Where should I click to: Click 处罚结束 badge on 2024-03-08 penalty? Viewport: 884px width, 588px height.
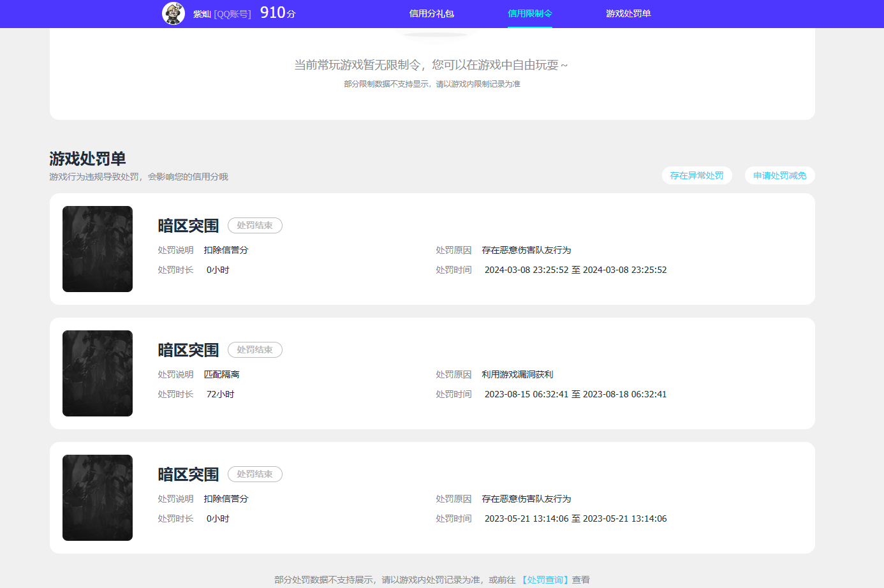coord(255,225)
